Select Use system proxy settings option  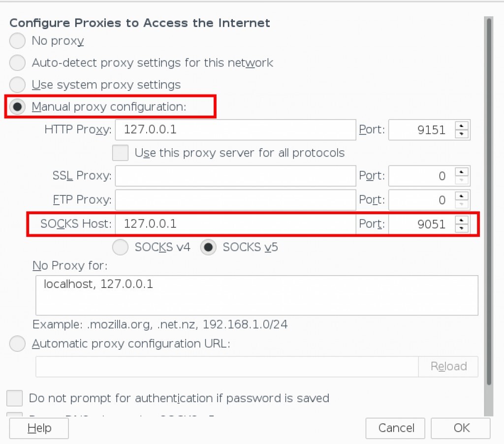click(17, 85)
